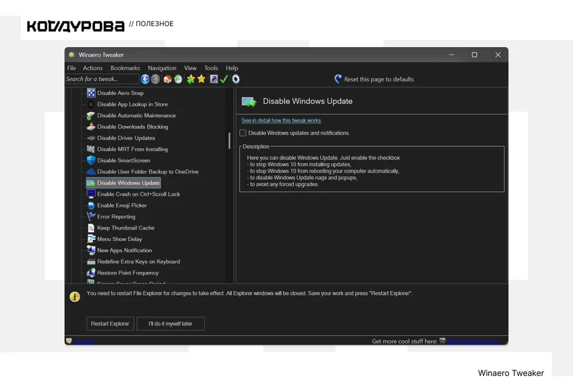Select 'New Apps Notification' entry
573x392 pixels.
tap(124, 250)
